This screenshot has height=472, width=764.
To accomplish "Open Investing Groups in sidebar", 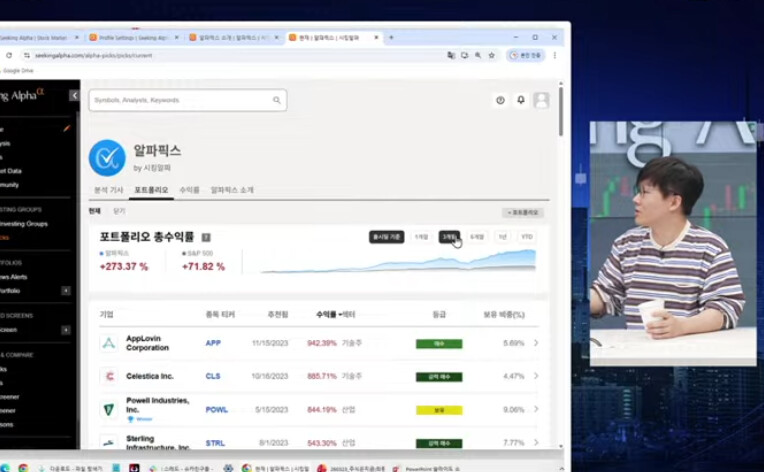I will click(x=24, y=224).
